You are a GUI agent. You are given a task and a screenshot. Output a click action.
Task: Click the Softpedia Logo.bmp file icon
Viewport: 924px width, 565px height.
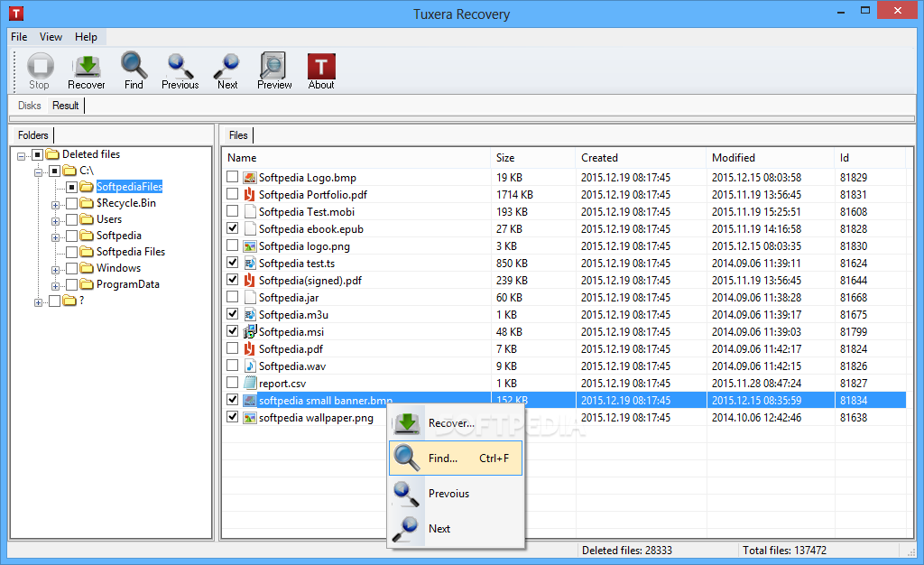pyautogui.click(x=250, y=177)
